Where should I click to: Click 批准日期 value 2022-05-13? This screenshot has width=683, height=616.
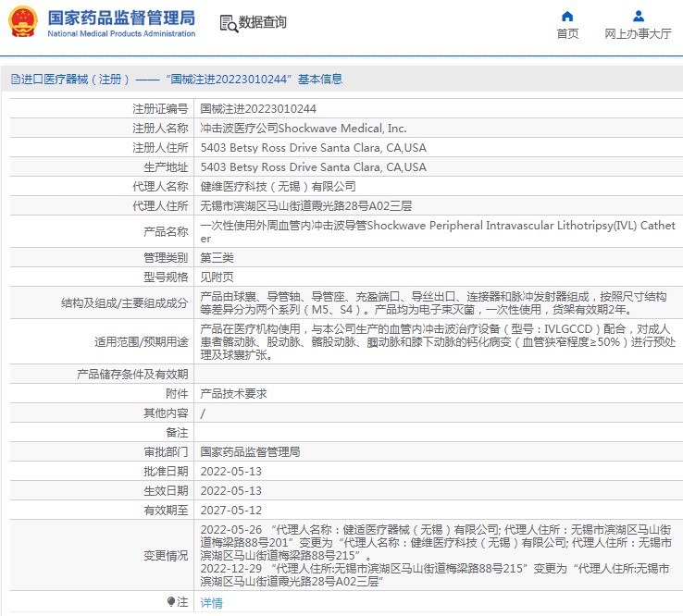pyautogui.click(x=230, y=472)
